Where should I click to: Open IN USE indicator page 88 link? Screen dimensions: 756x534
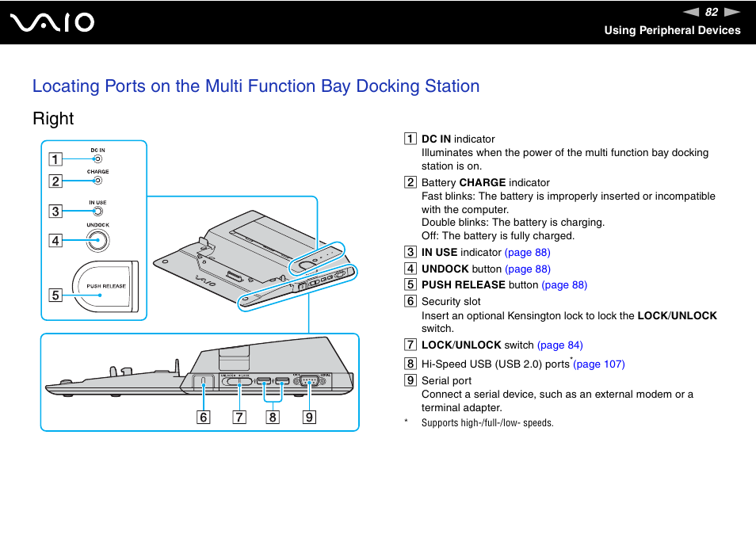(x=528, y=253)
